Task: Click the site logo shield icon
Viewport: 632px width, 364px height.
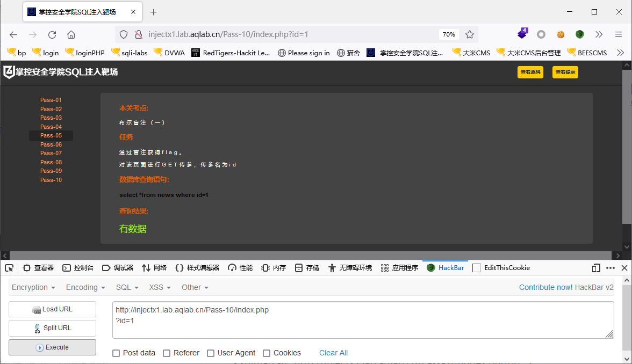Action: point(9,72)
